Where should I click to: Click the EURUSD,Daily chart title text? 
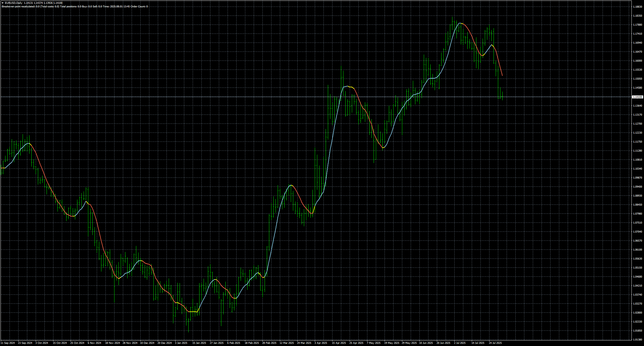pyautogui.click(x=14, y=3)
